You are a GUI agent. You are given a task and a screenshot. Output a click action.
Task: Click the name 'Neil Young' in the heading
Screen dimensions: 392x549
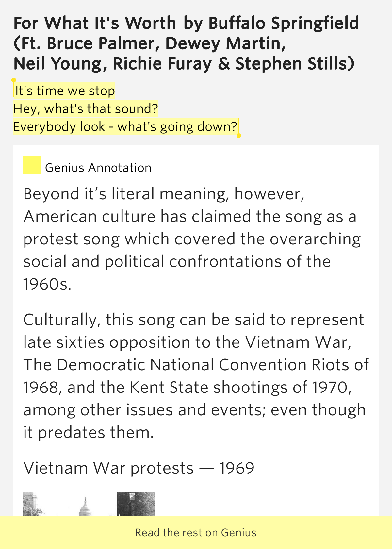(x=58, y=64)
